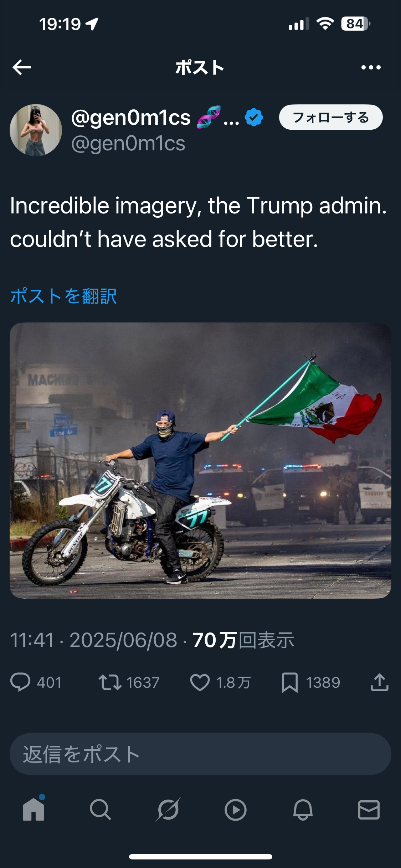Viewport: 401px width, 868px height.
Task: Tap the share upload icon
Action: click(379, 682)
